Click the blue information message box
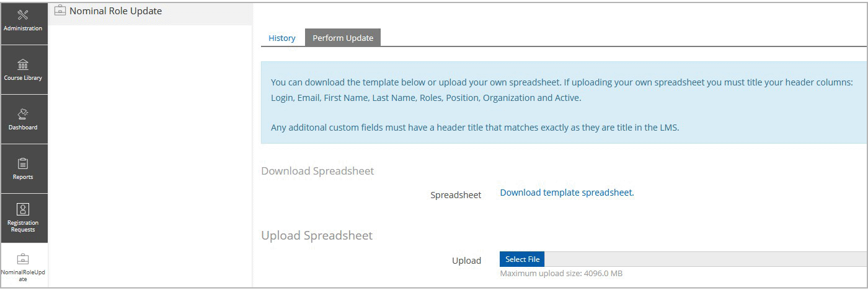868x291 pixels. coord(564,103)
